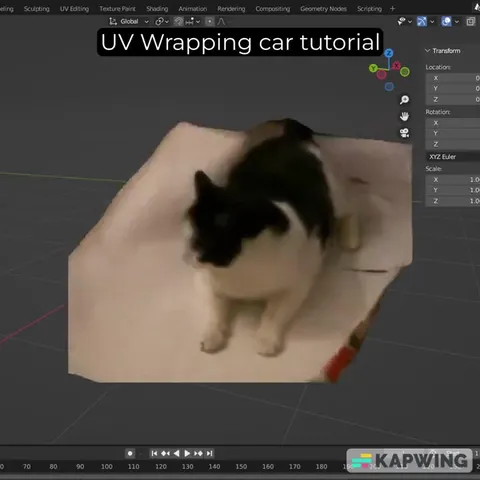480x480 pixels.
Task: Switch to the Geometry Nodes workspace tab
Action: click(x=323, y=9)
